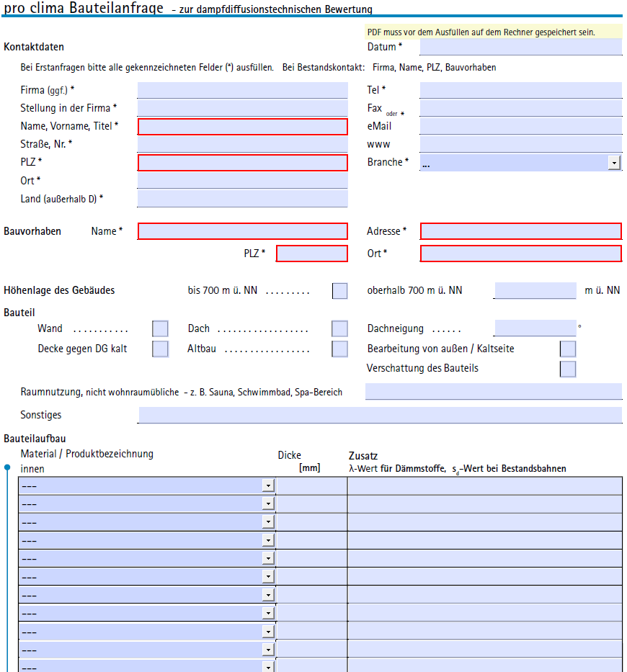Select the eMail input field

click(520, 127)
